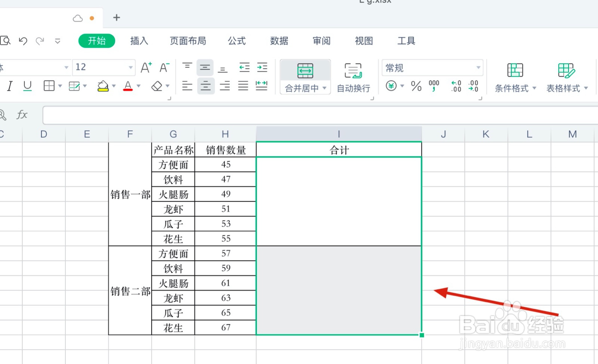Increase indent icon
The image size is (598, 364).
click(262, 68)
